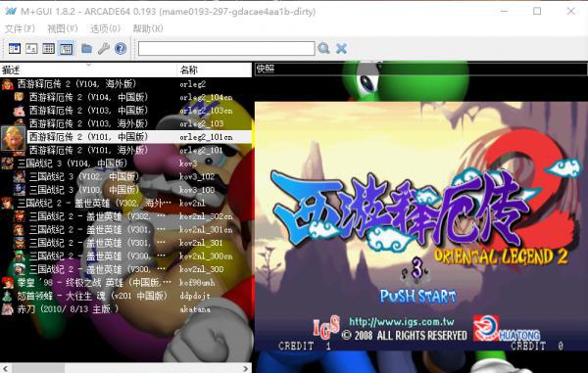Click the game icon for kof98umh row
This screenshot has height=373, width=588.
(8, 282)
